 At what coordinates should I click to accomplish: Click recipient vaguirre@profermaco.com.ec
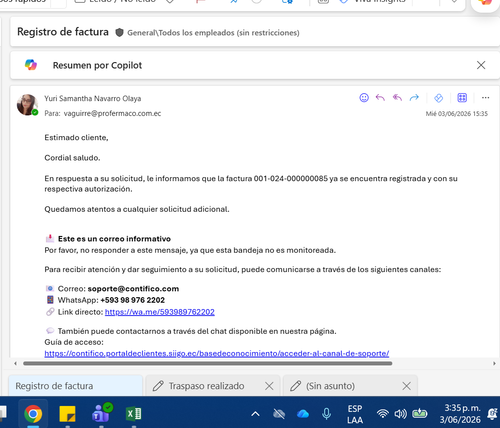(x=112, y=113)
